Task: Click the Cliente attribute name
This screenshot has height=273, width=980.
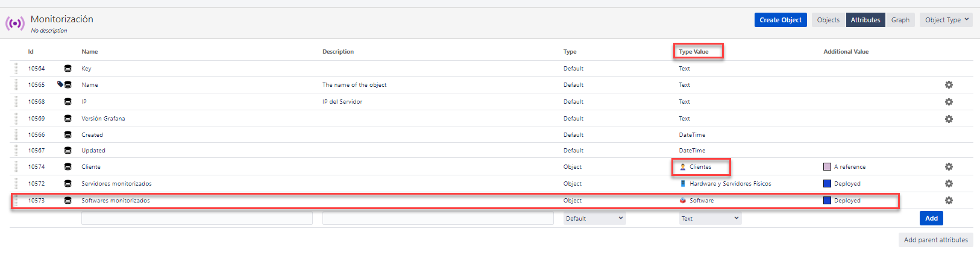Action: pyautogui.click(x=91, y=167)
